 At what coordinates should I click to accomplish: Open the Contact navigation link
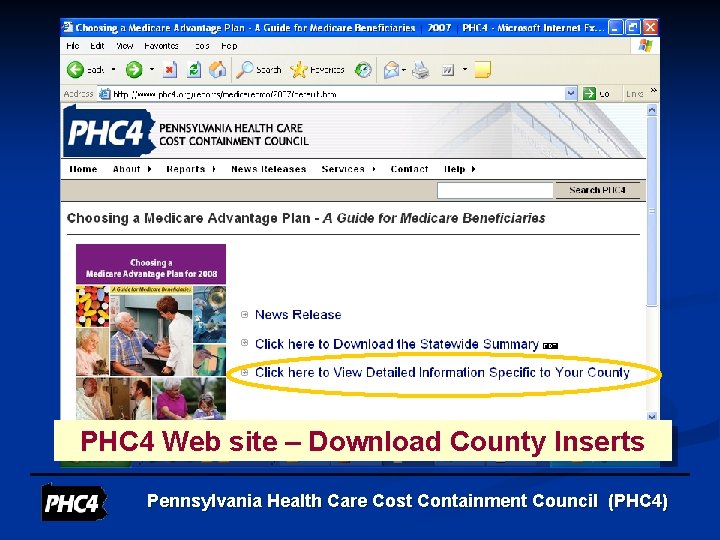point(409,169)
